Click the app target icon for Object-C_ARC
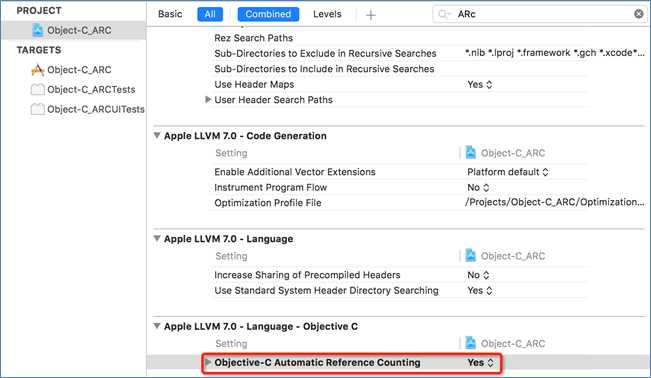The width and height of the screenshot is (651, 378). click(x=37, y=70)
